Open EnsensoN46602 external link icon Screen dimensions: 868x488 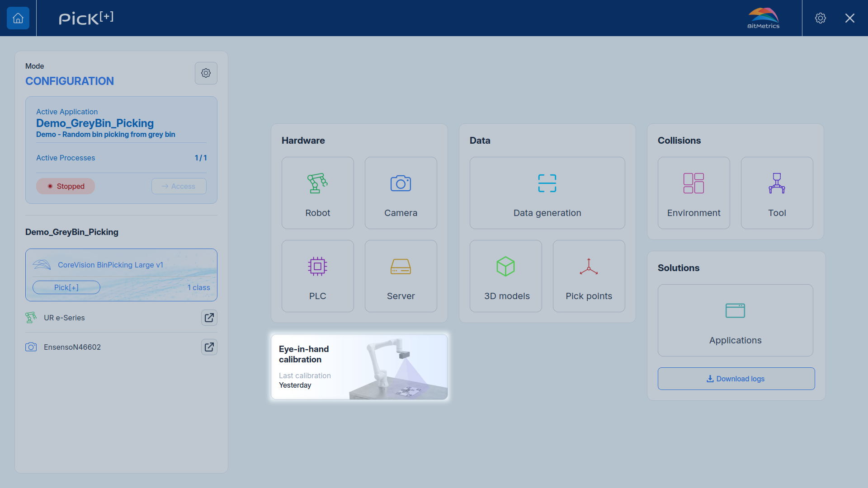point(209,347)
